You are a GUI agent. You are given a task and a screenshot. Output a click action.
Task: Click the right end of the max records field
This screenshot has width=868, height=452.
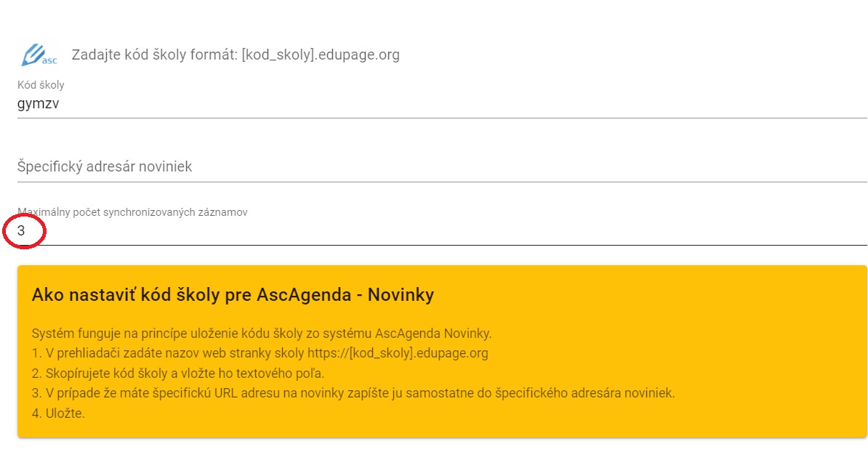(836, 231)
